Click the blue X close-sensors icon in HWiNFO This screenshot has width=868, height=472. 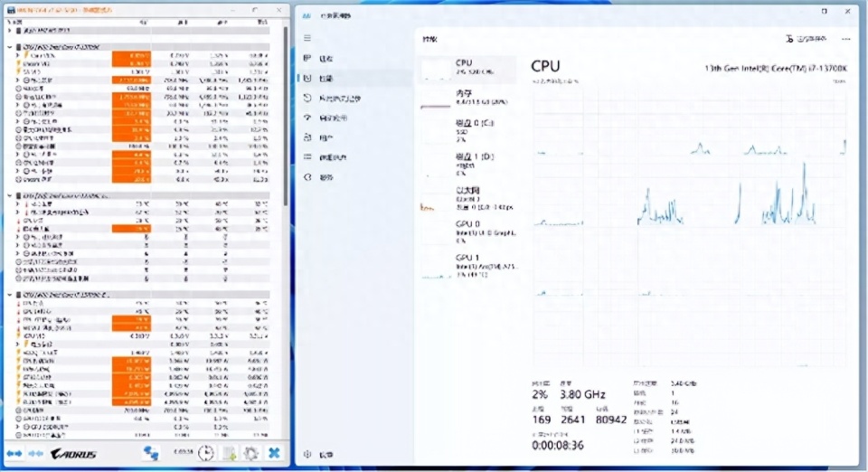(x=274, y=453)
